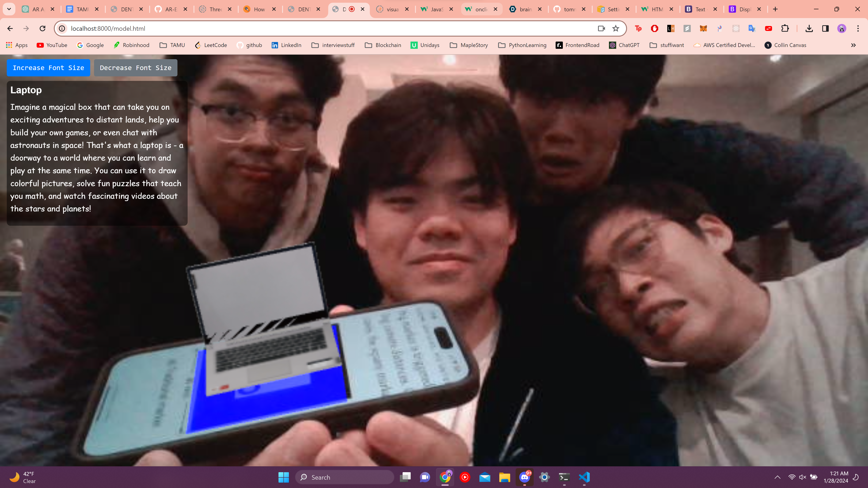Click the reload page icon
868x488 pixels.
(x=42, y=29)
